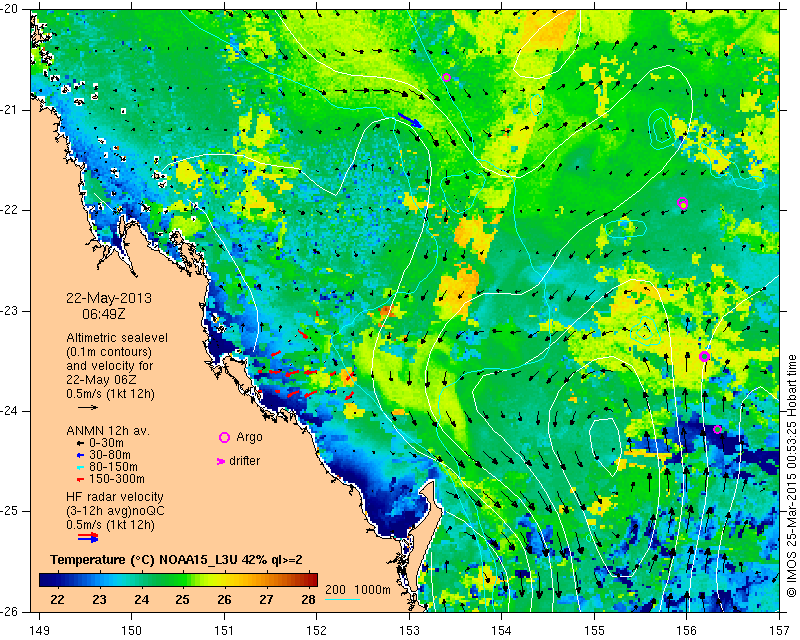The width and height of the screenshot is (800, 640).
Task: Click the -23 latitude axis label
Action: [x=9, y=310]
